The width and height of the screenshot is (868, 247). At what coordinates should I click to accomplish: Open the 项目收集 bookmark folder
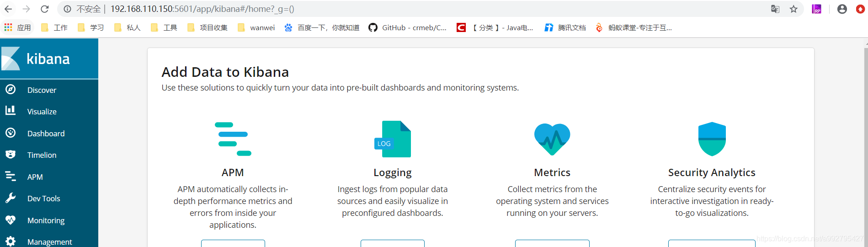(x=208, y=27)
